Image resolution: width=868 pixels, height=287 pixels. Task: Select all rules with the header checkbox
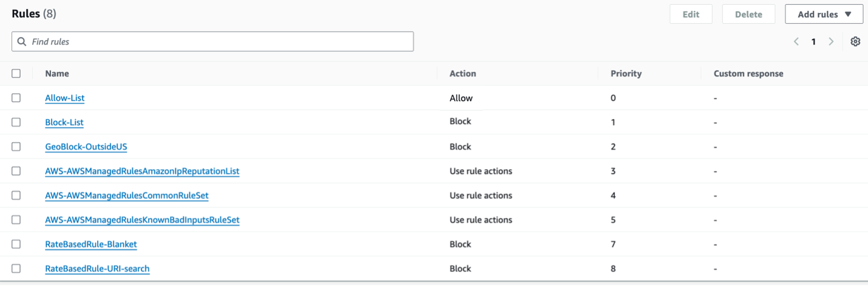(16, 73)
